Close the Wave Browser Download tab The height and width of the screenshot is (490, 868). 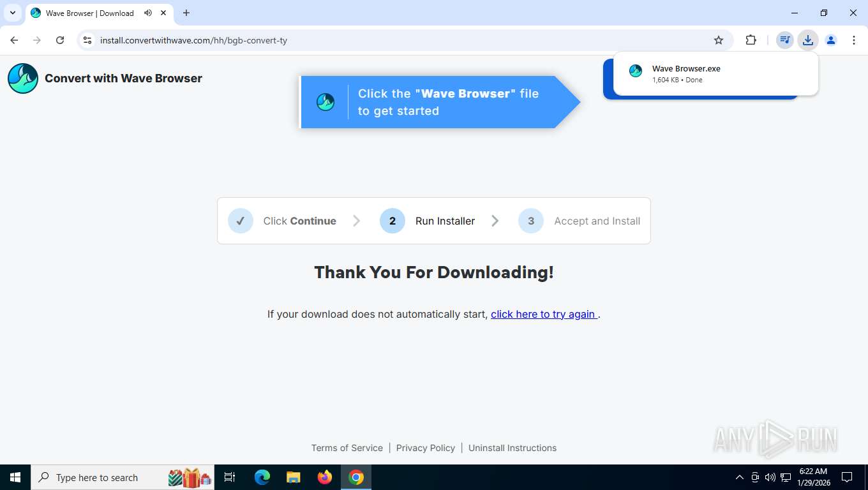pos(163,13)
